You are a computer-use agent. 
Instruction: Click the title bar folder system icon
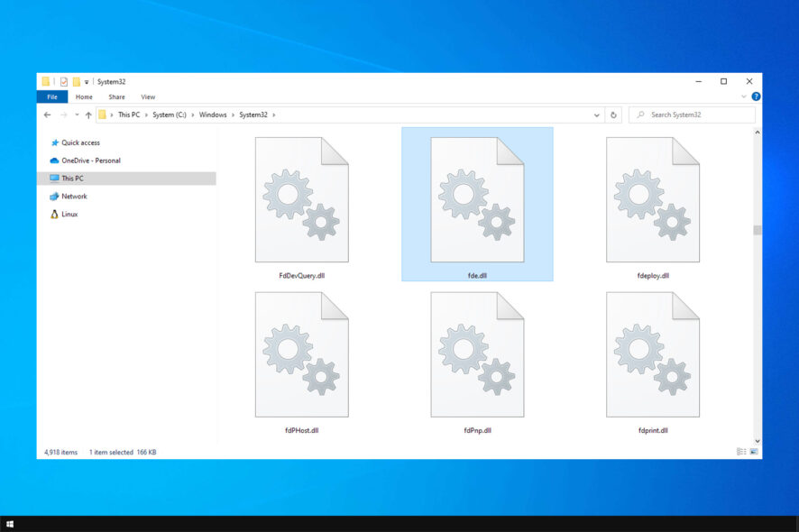tap(46, 81)
